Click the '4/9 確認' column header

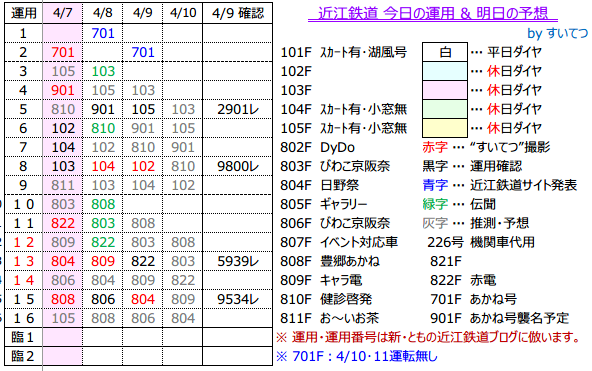(237, 13)
